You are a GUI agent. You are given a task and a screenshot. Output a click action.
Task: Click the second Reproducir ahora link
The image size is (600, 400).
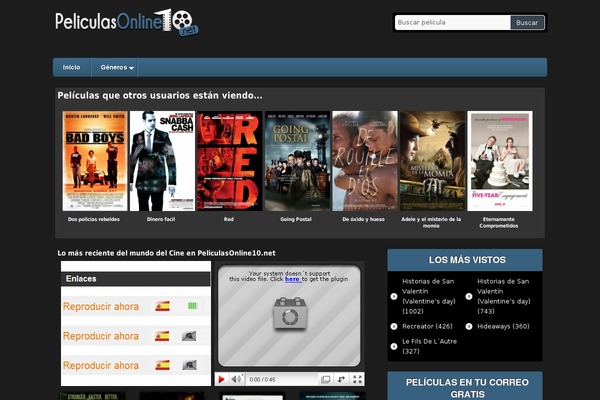pos(101,336)
